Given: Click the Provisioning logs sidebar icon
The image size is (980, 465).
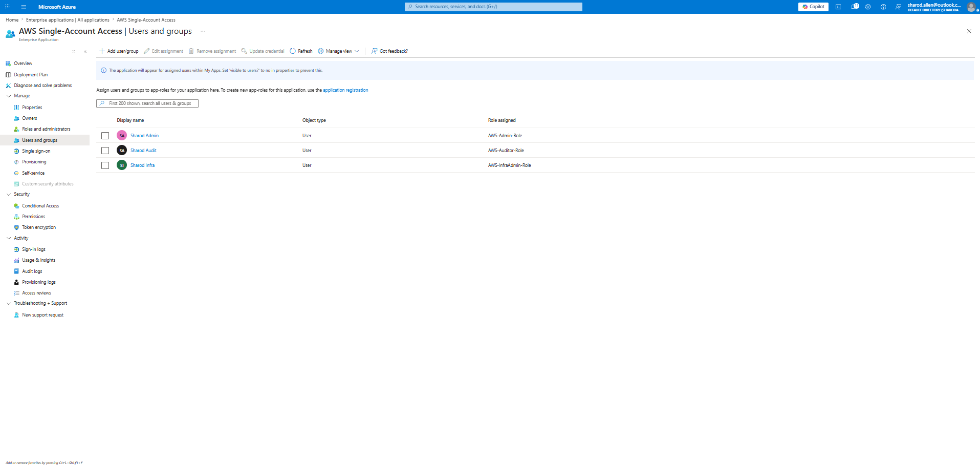Looking at the screenshot, I should pos(16,282).
